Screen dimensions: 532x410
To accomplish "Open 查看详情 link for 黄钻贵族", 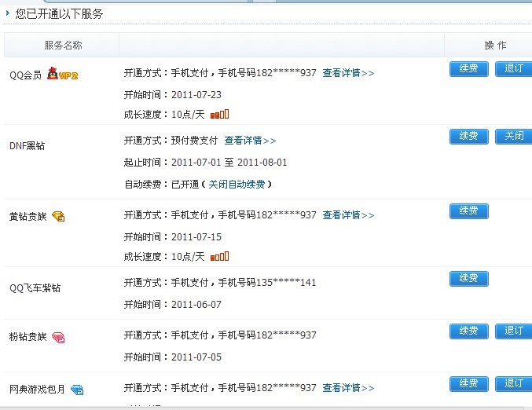I will tap(348, 215).
